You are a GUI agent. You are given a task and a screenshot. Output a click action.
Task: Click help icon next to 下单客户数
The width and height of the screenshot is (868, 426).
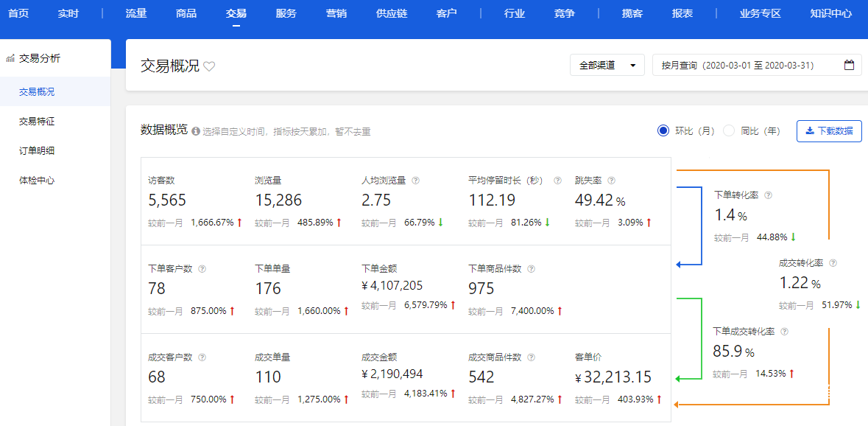[202, 269]
